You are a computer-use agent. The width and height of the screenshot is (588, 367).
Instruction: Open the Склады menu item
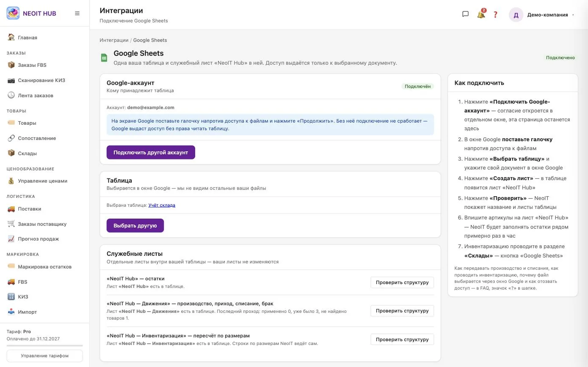click(44, 153)
